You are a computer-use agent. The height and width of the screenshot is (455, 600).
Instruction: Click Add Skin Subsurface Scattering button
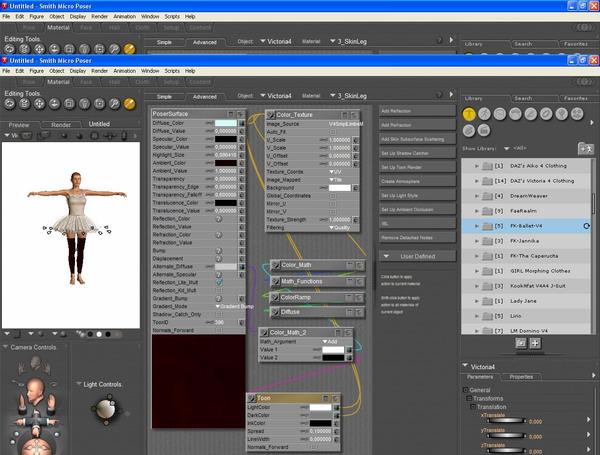point(417,139)
